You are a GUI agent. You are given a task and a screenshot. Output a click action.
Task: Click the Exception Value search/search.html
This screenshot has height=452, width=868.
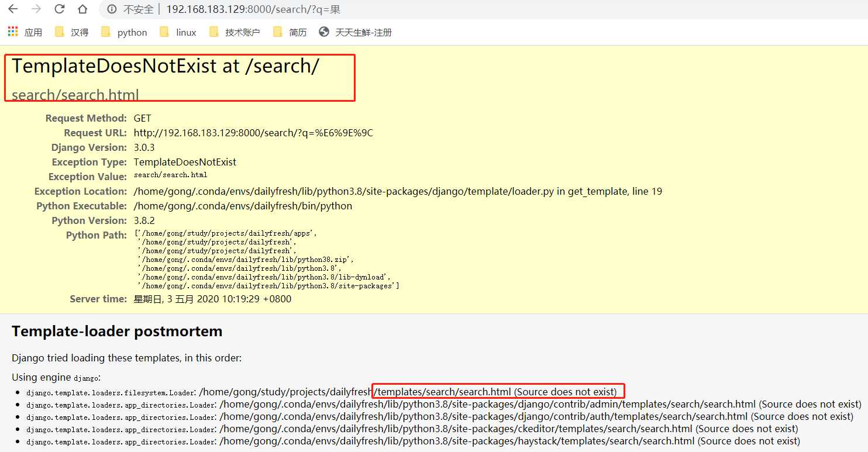pyautogui.click(x=170, y=175)
